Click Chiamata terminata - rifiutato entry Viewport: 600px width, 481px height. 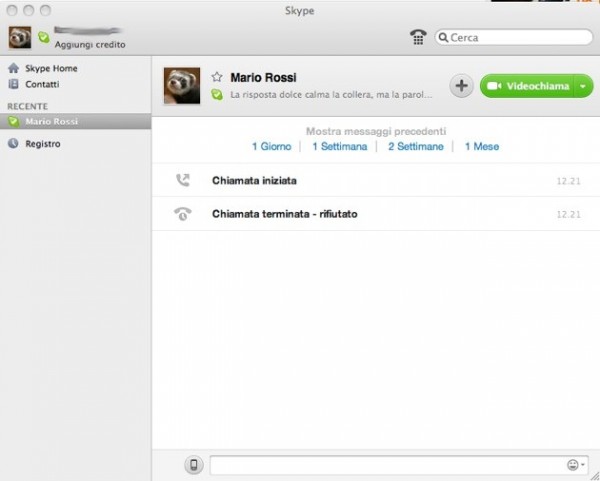(376, 214)
